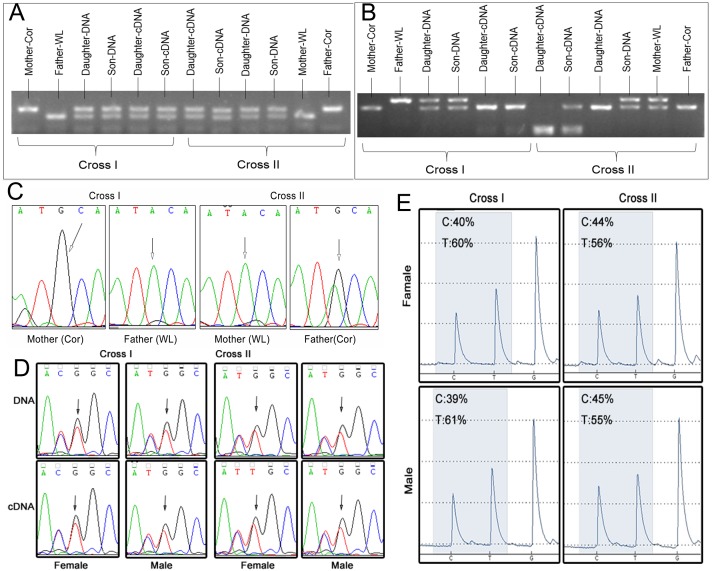The width and height of the screenshot is (712, 571).
Task: Click the Cross I label under gel B
Action: (x=445, y=169)
